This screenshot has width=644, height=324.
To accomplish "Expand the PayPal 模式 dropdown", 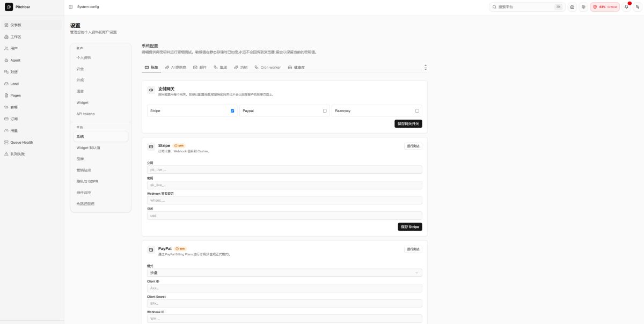I will pyautogui.click(x=284, y=273).
